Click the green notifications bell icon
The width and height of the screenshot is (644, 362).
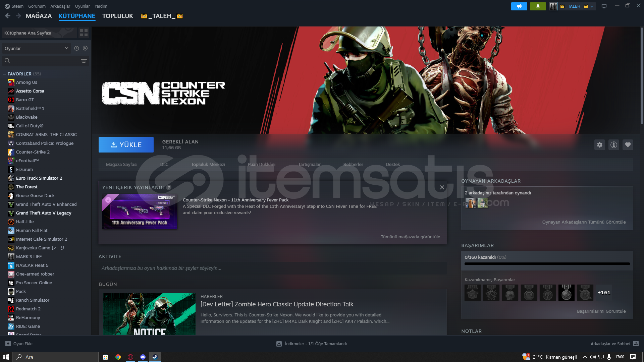tap(538, 6)
